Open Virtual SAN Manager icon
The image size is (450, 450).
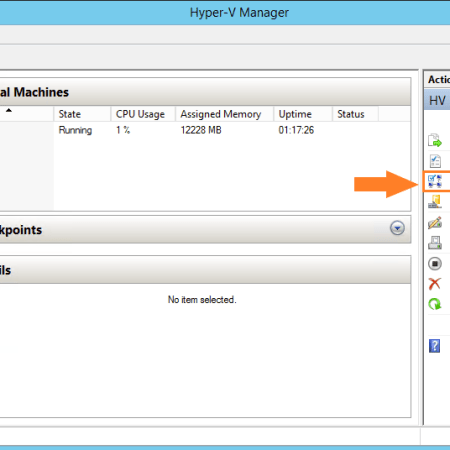(x=435, y=202)
